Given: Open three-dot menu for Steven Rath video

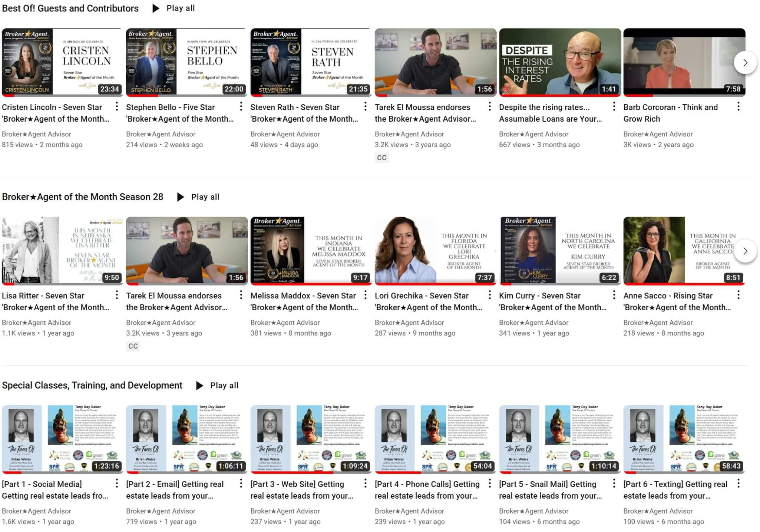Looking at the screenshot, I should pyautogui.click(x=365, y=107).
